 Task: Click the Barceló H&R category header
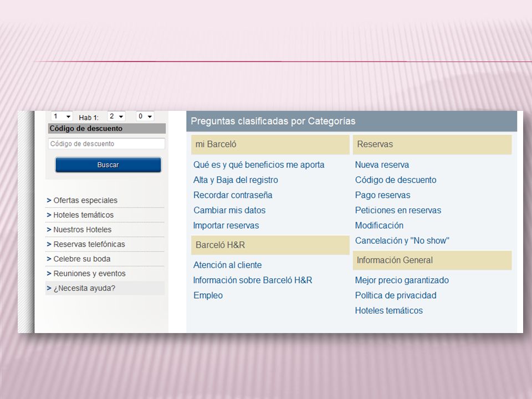[270, 245]
